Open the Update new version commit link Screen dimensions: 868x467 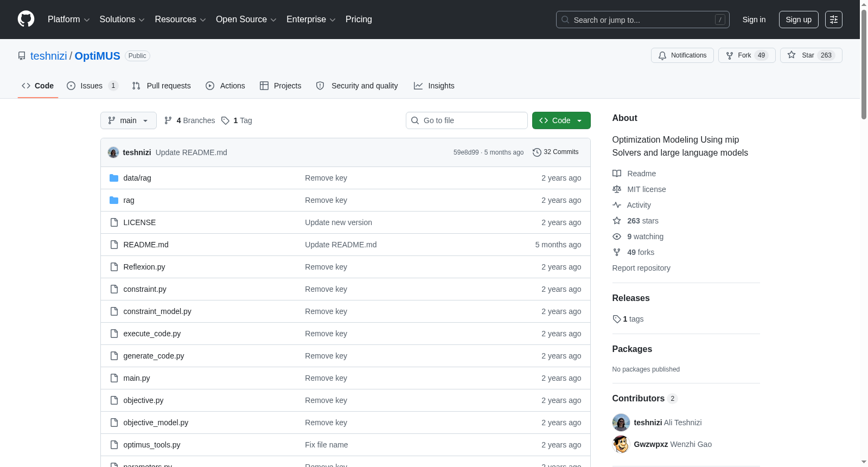tap(339, 222)
